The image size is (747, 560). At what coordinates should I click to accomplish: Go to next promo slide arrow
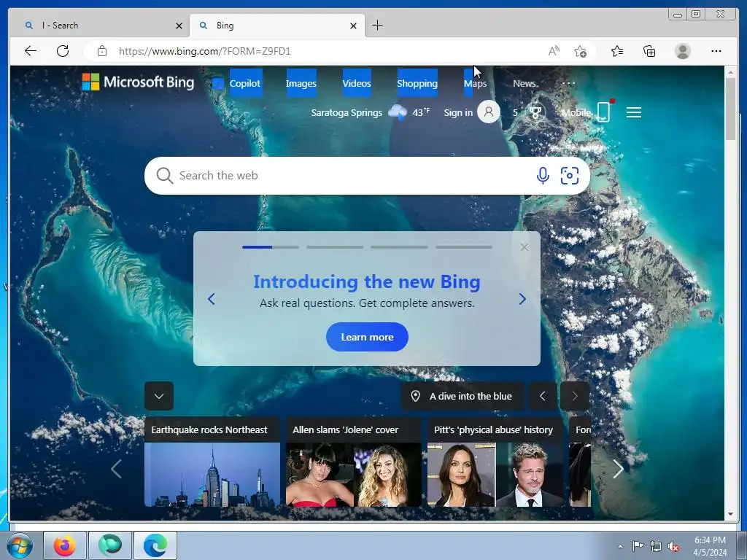pyautogui.click(x=522, y=299)
